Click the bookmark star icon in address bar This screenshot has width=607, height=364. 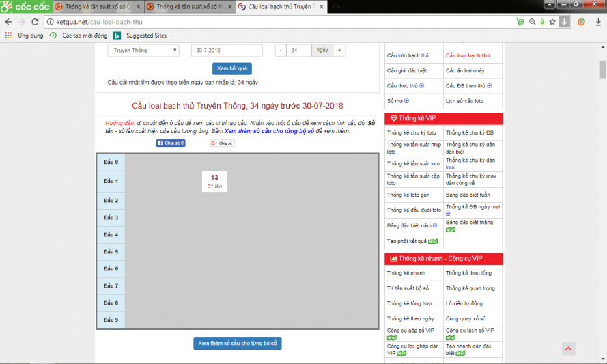click(552, 21)
